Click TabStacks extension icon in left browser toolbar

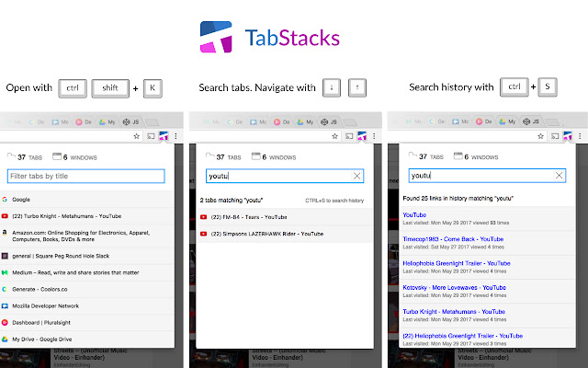coord(164,136)
